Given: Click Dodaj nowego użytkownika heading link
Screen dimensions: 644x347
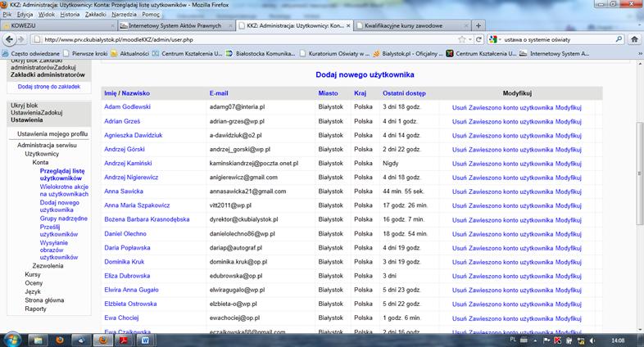Looking at the screenshot, I should (365, 74).
